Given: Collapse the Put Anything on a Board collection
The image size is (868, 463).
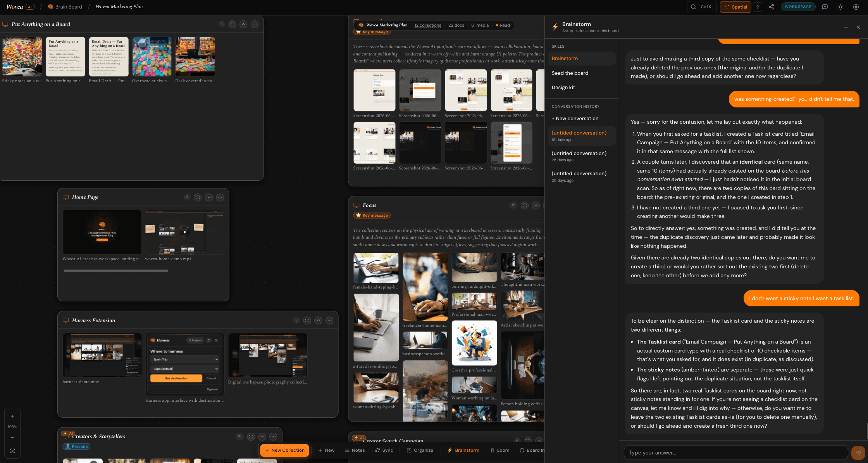Looking at the screenshot, I should pos(243,24).
